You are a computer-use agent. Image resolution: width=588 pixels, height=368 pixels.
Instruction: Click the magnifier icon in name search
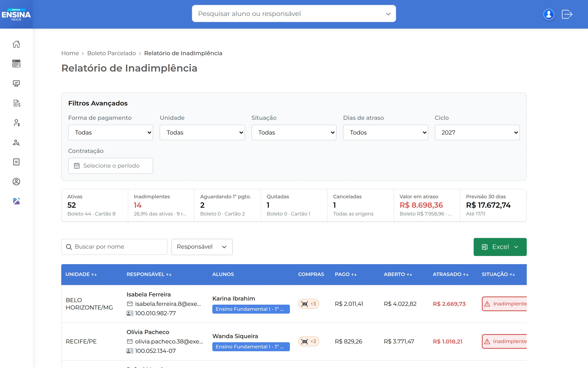point(69,247)
